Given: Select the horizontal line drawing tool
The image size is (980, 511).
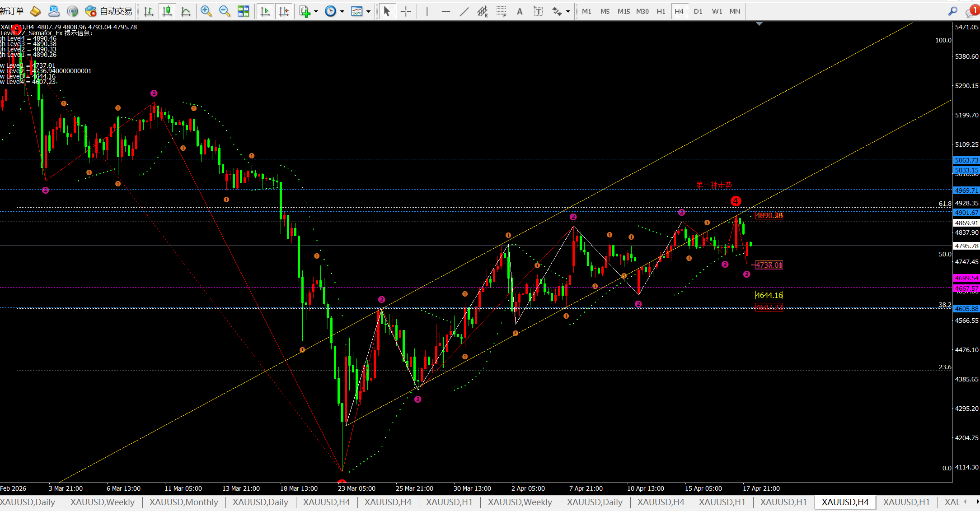Looking at the screenshot, I should pyautogui.click(x=445, y=11).
